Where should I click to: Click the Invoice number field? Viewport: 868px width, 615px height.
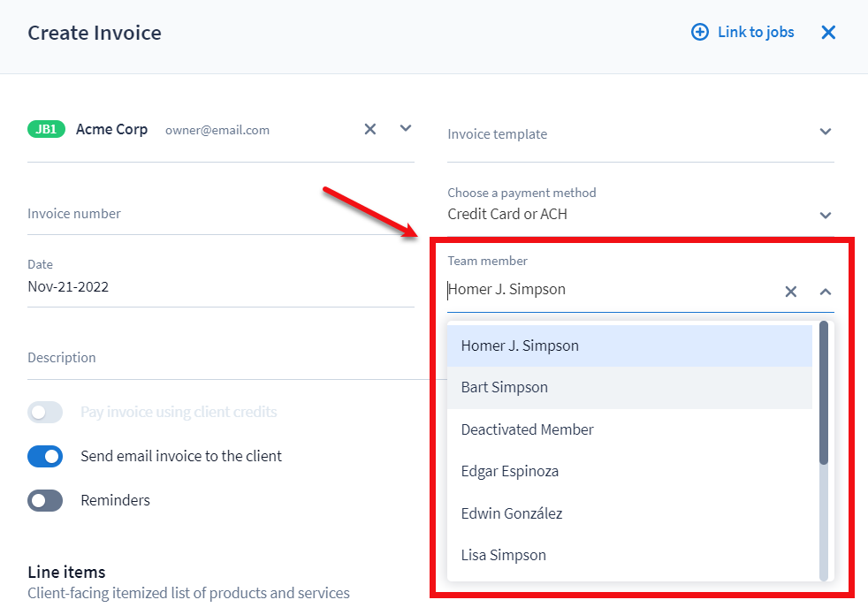click(x=220, y=214)
